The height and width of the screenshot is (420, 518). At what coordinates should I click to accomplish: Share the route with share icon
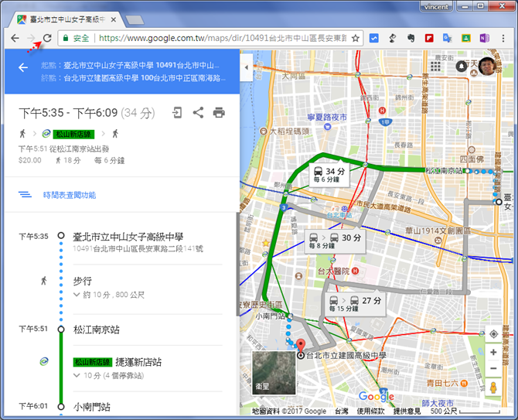pyautogui.click(x=198, y=113)
